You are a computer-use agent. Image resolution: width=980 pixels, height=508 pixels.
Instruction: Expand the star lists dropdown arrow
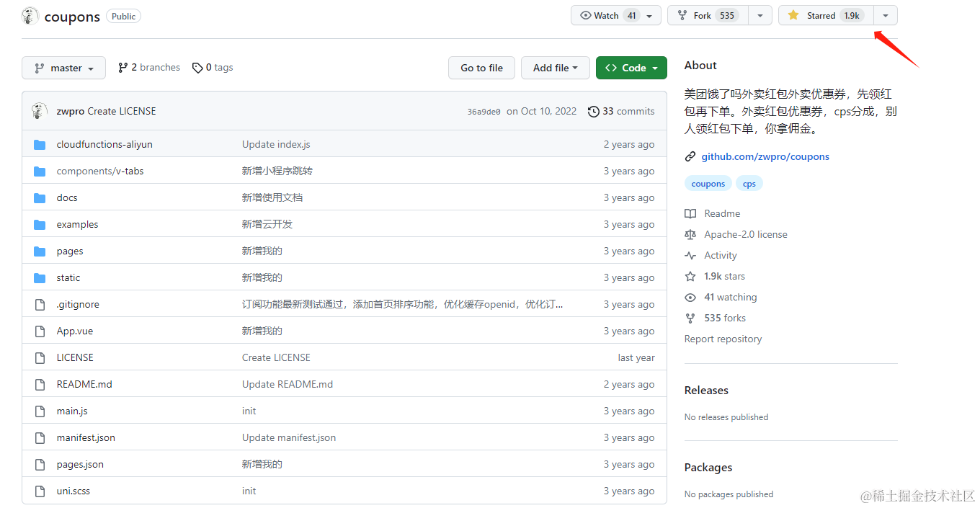(886, 15)
